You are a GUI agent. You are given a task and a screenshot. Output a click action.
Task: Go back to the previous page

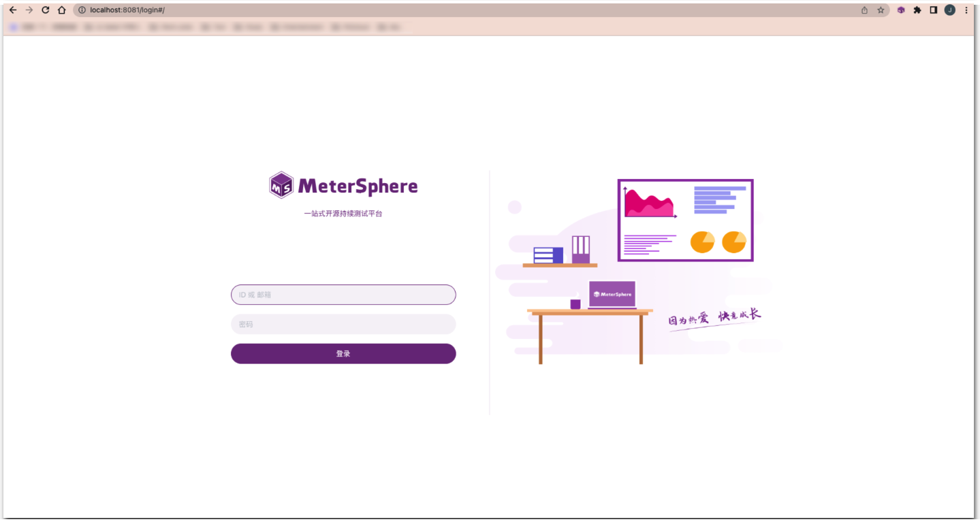(x=12, y=10)
